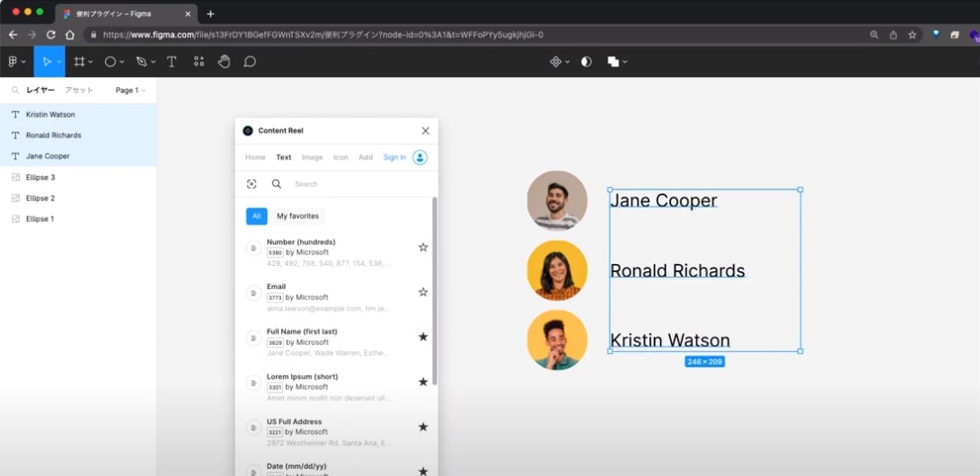The image size is (980, 476).
Task: Switch to the Add tab in Content Reel
Action: pyautogui.click(x=366, y=157)
